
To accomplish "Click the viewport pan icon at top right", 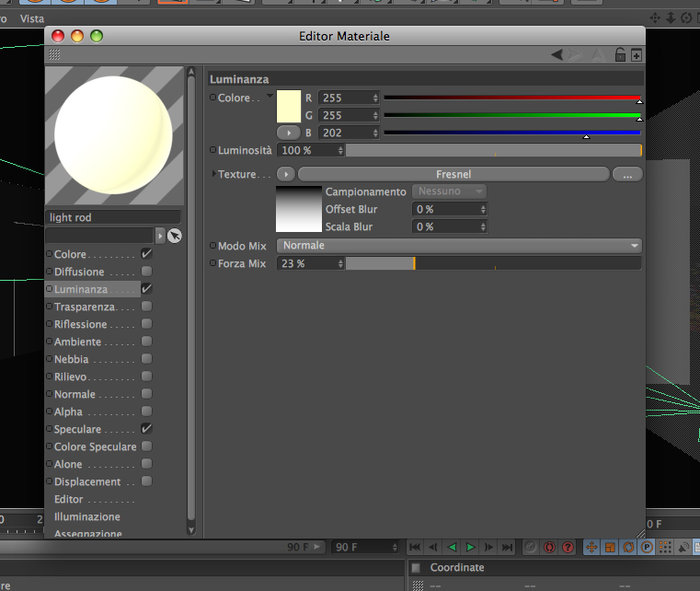I will pos(654,18).
